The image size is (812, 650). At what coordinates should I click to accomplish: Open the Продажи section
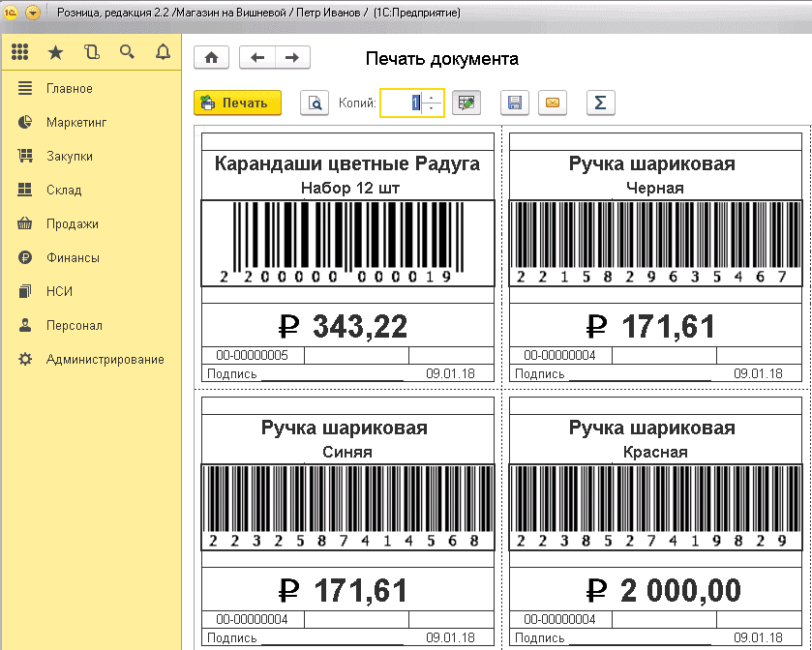click(72, 224)
